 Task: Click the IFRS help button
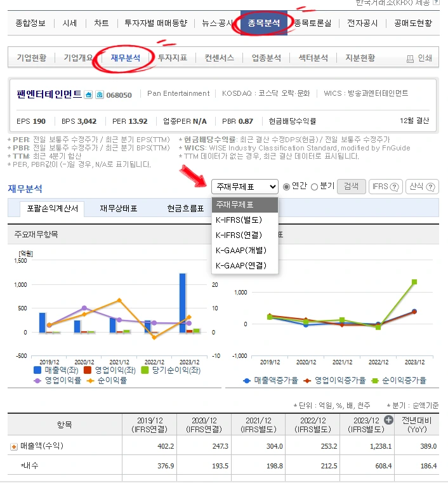[385, 187]
